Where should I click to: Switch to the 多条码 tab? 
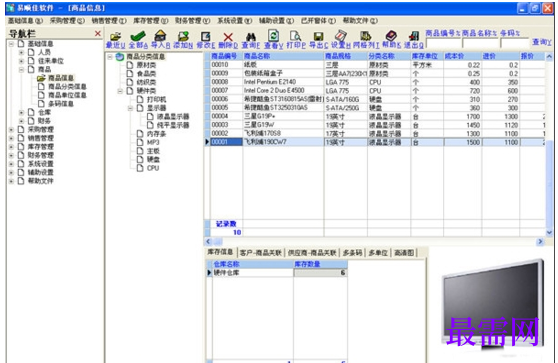(x=352, y=252)
